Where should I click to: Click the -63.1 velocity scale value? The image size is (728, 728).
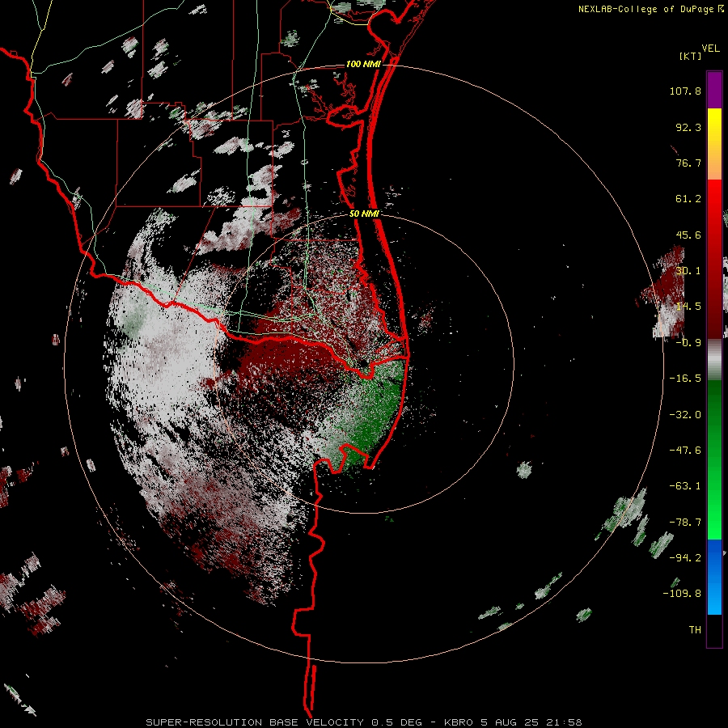685,486
